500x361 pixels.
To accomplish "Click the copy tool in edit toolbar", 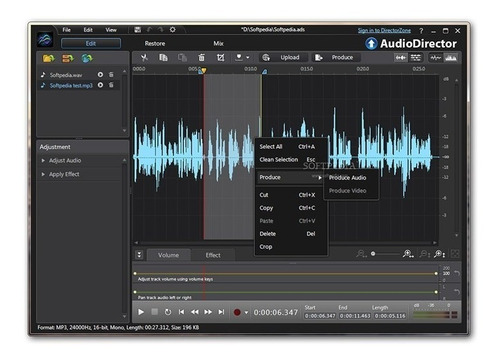I will pyautogui.click(x=163, y=58).
